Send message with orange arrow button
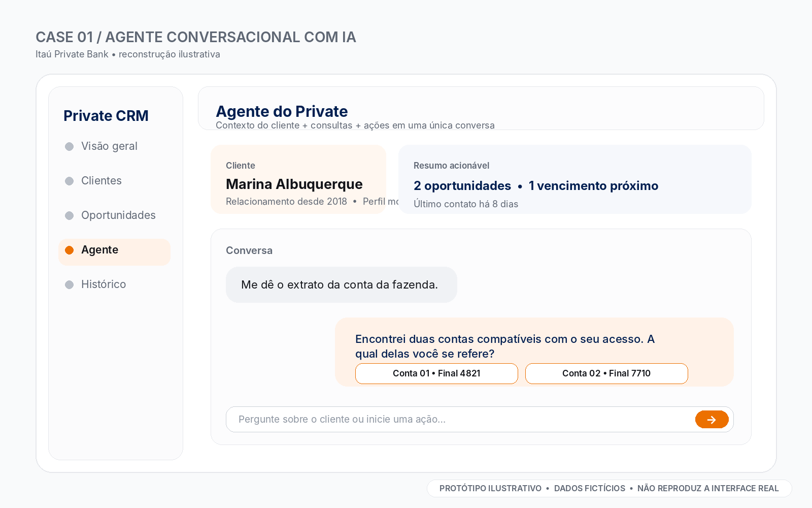The height and width of the screenshot is (508, 812). click(712, 420)
